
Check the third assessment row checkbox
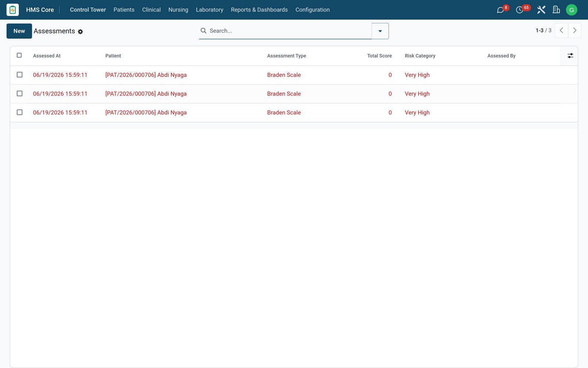19,112
